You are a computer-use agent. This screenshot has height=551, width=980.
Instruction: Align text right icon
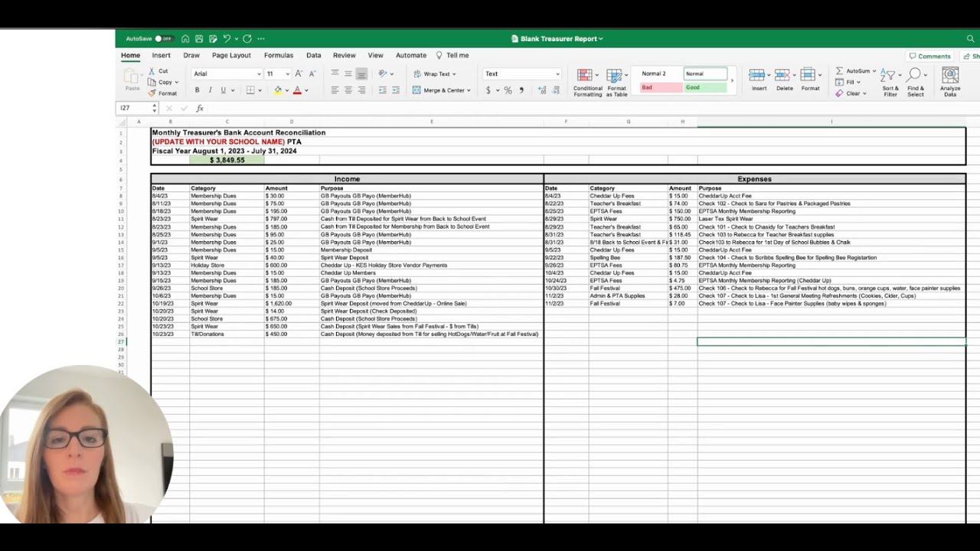tap(361, 90)
